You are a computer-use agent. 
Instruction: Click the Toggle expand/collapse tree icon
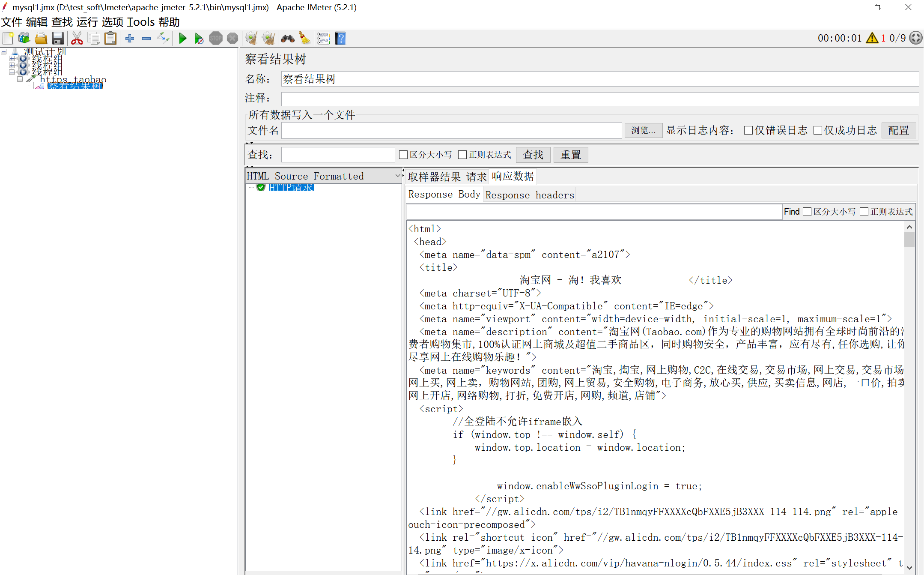click(163, 39)
